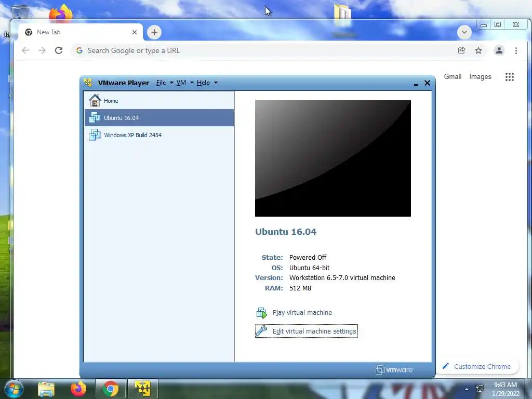Screen dimensions: 532x399
Task: Expand the Help menu dropdown arrow
Action: (x=216, y=83)
